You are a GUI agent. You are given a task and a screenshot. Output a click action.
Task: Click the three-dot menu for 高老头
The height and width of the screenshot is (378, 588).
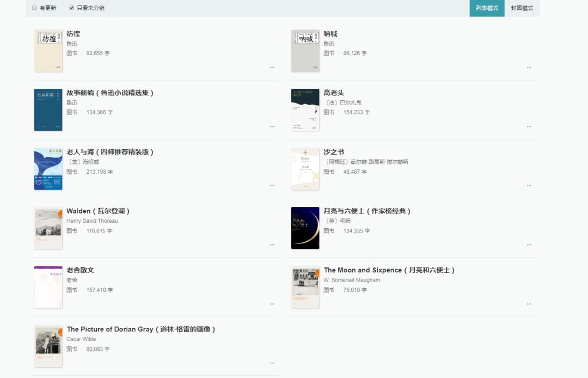click(529, 127)
